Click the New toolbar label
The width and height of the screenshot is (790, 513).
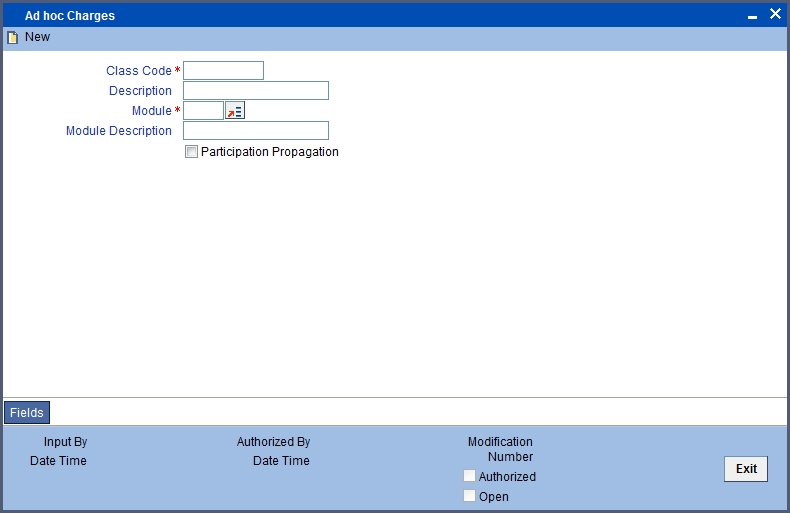coord(37,37)
